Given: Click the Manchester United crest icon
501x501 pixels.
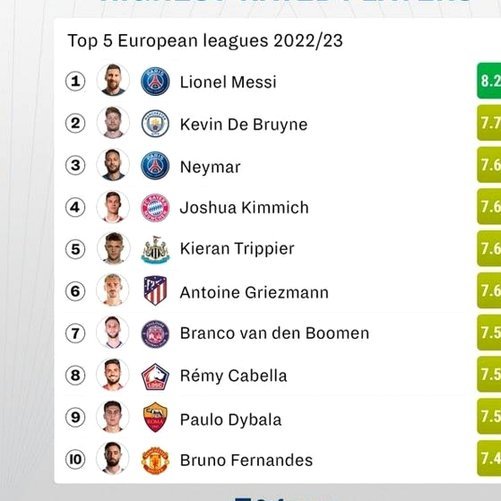Looking at the screenshot, I should [x=155, y=460].
